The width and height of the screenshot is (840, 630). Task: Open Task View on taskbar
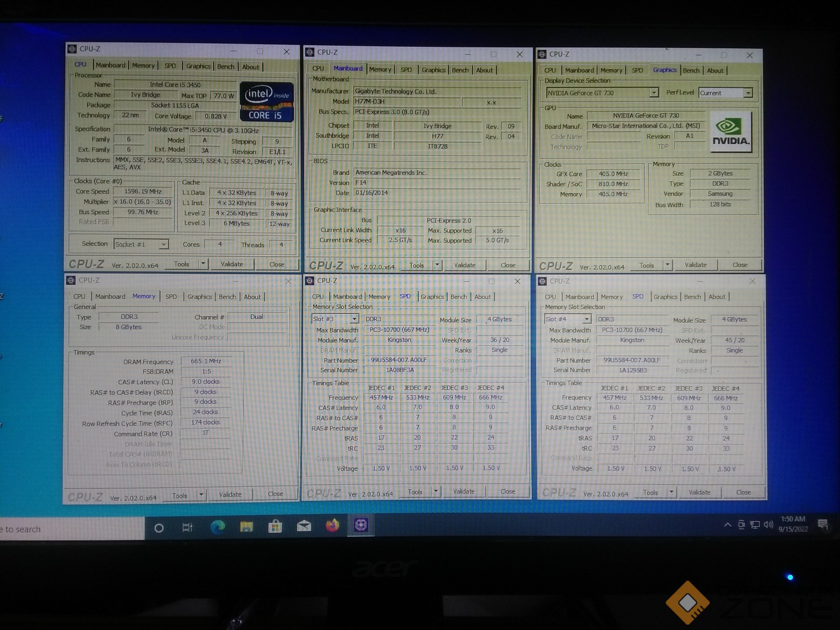coord(187,528)
